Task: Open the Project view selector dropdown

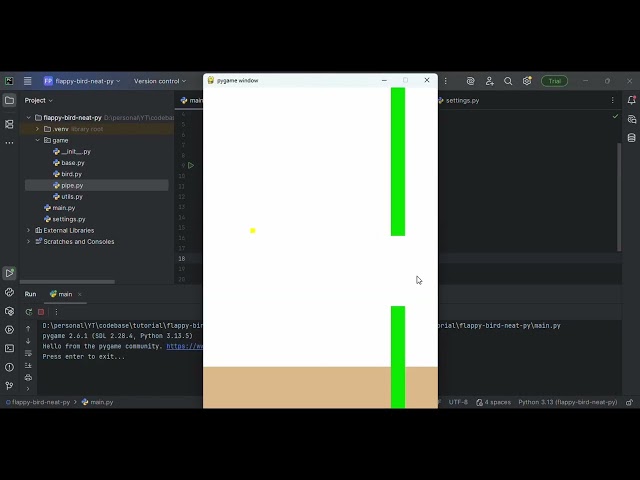Action: (x=38, y=100)
